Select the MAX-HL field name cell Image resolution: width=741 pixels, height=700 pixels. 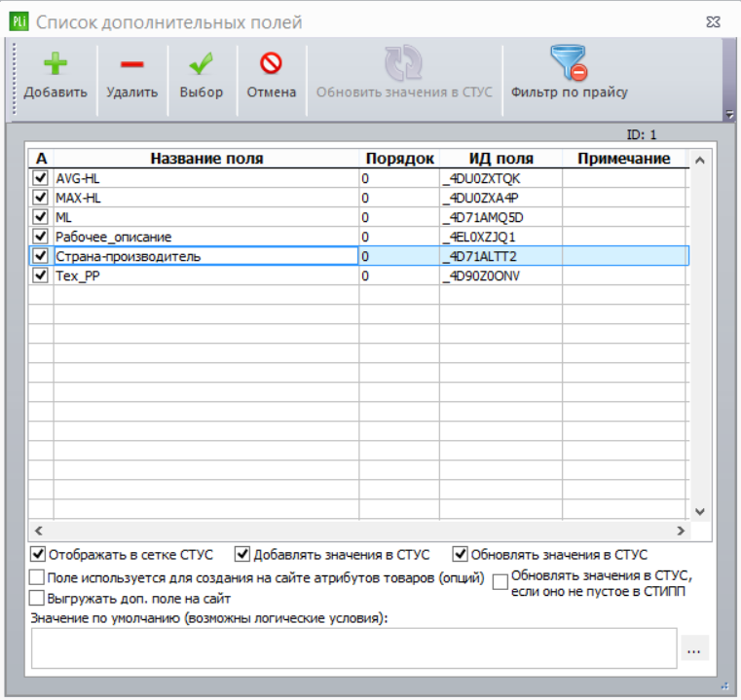coord(206,198)
